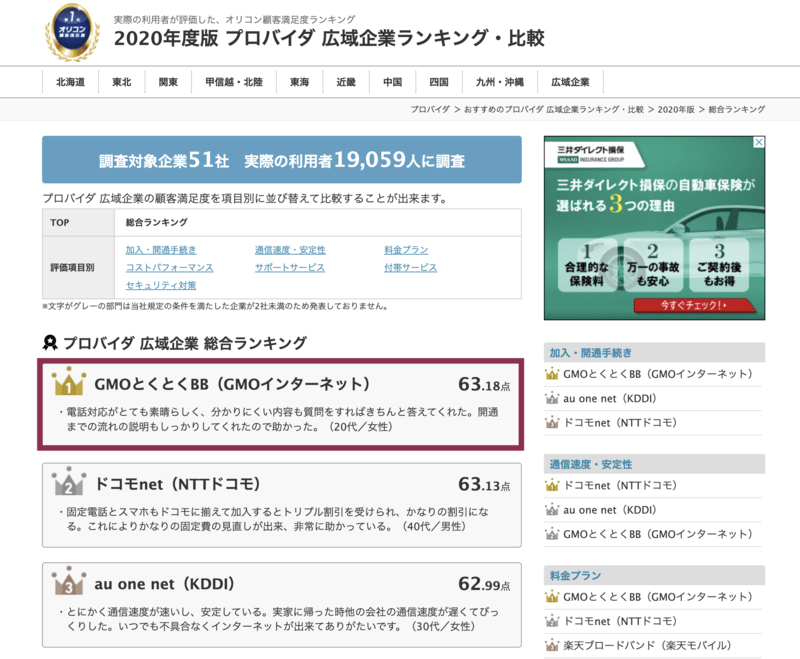
Task: Click the crown icon beside au one net under 加入・開通手続き
Action: pyautogui.click(x=551, y=399)
